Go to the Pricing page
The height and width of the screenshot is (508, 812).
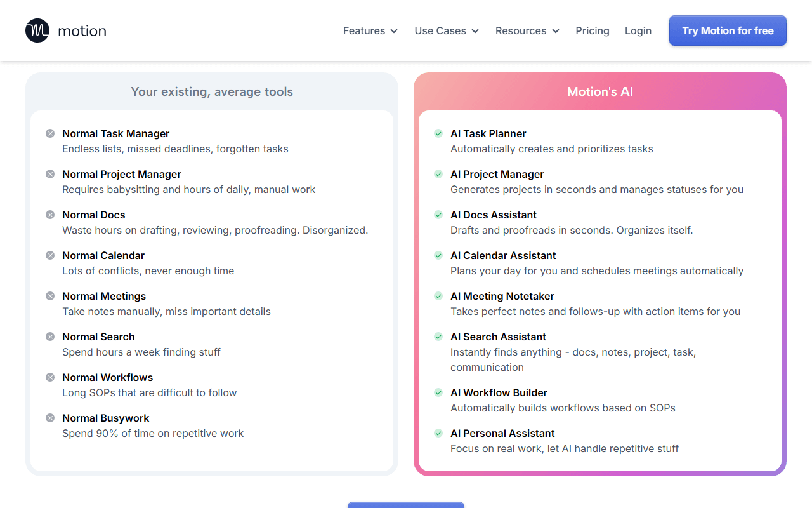point(593,30)
